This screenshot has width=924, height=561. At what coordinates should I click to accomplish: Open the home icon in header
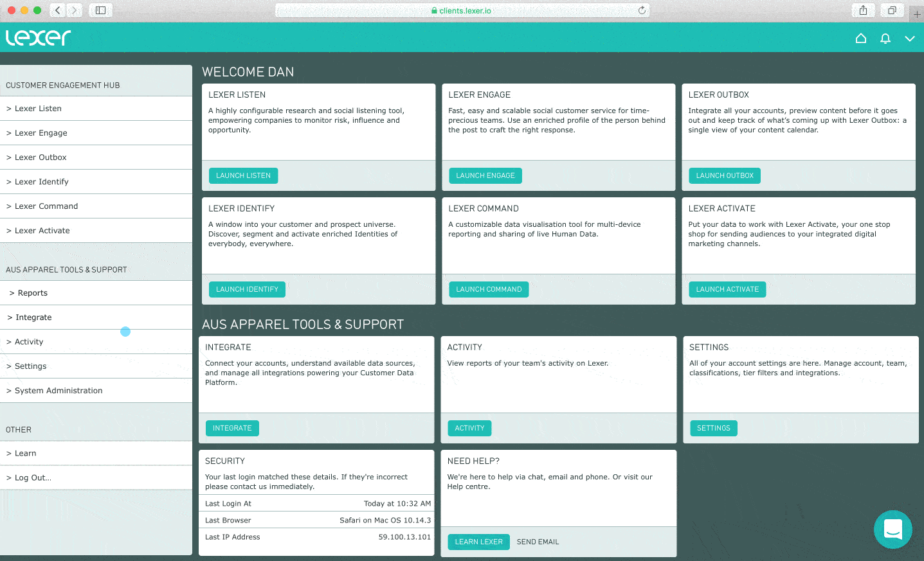pos(861,39)
